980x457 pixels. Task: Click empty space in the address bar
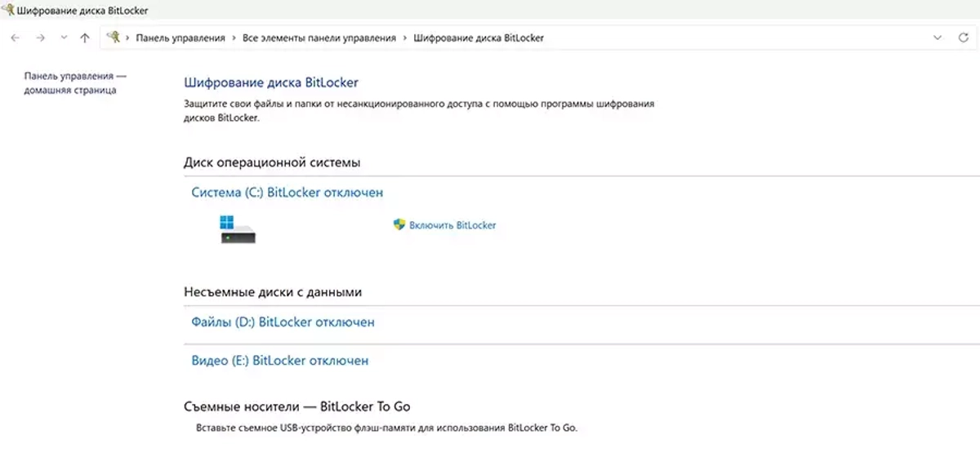[735, 38]
